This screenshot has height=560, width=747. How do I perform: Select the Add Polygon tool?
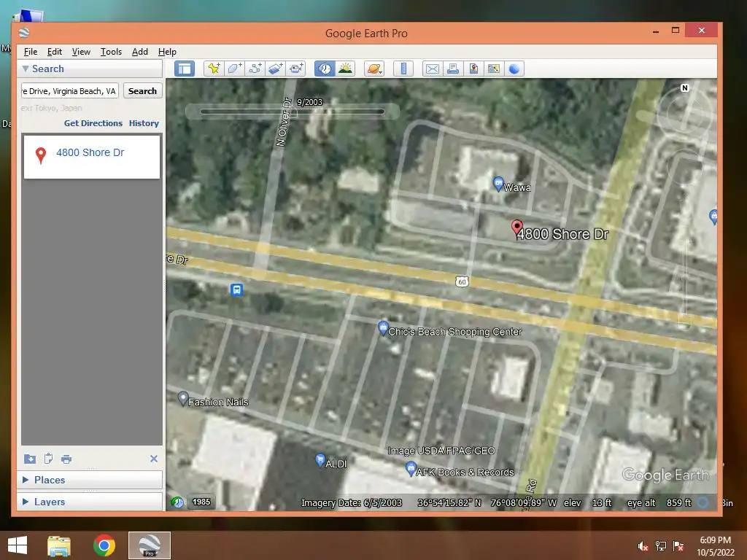[x=234, y=69]
